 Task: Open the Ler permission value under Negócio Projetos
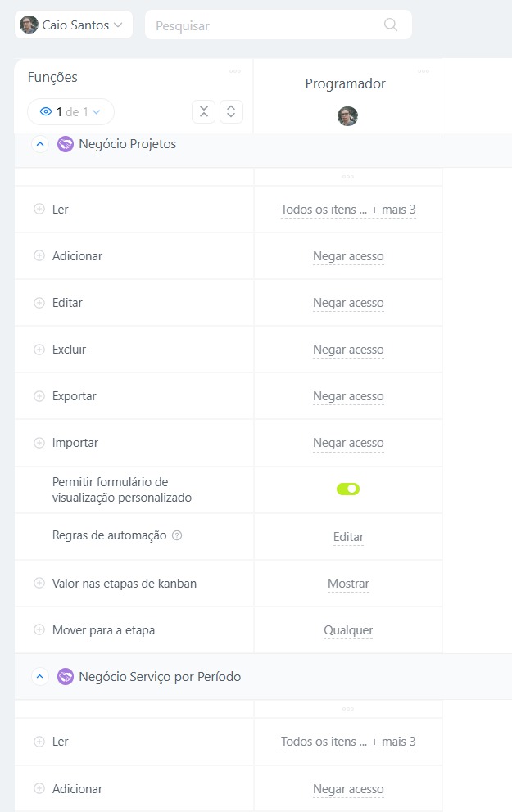(348, 210)
